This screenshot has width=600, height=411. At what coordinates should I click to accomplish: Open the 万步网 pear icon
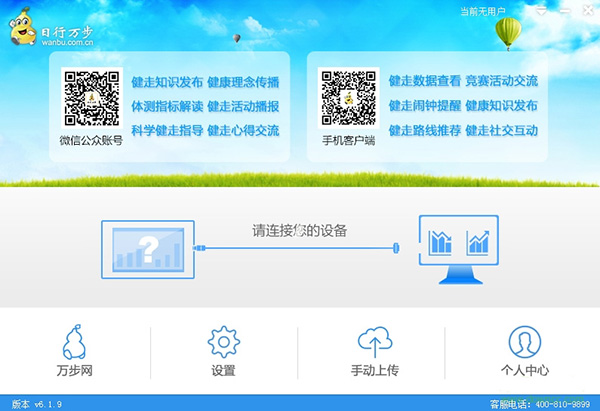point(75,343)
